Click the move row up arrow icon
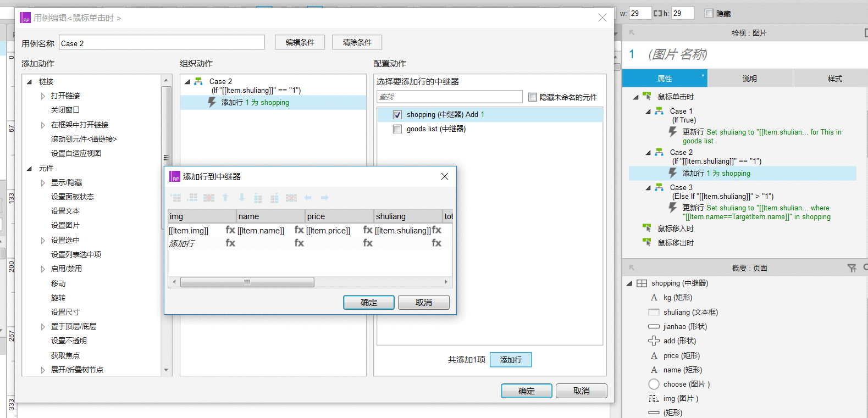The height and width of the screenshot is (418, 868). [x=225, y=198]
